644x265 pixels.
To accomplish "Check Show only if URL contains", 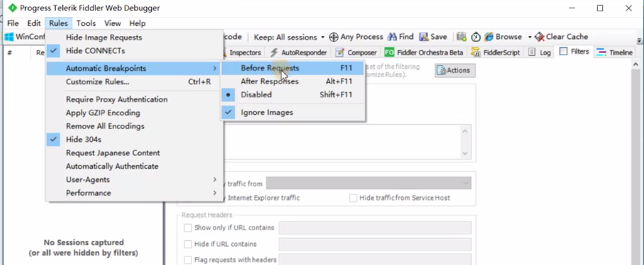I will point(188,227).
